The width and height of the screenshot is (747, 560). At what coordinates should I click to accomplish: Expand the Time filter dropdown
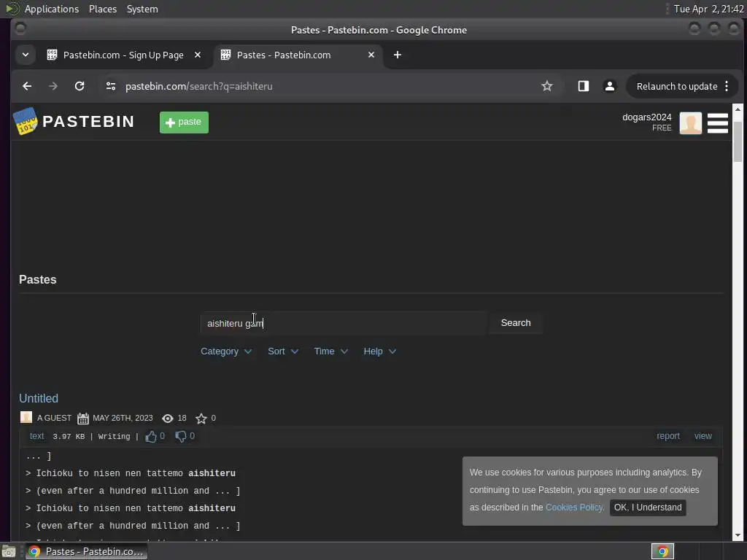(x=331, y=351)
